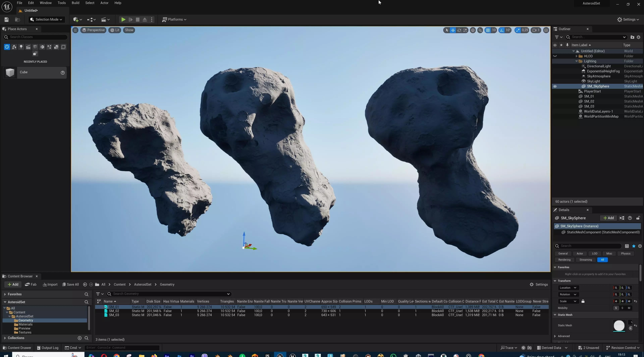The height and width of the screenshot is (357, 644).
Task: Click the Outliner create new folder icon
Action: point(632,37)
